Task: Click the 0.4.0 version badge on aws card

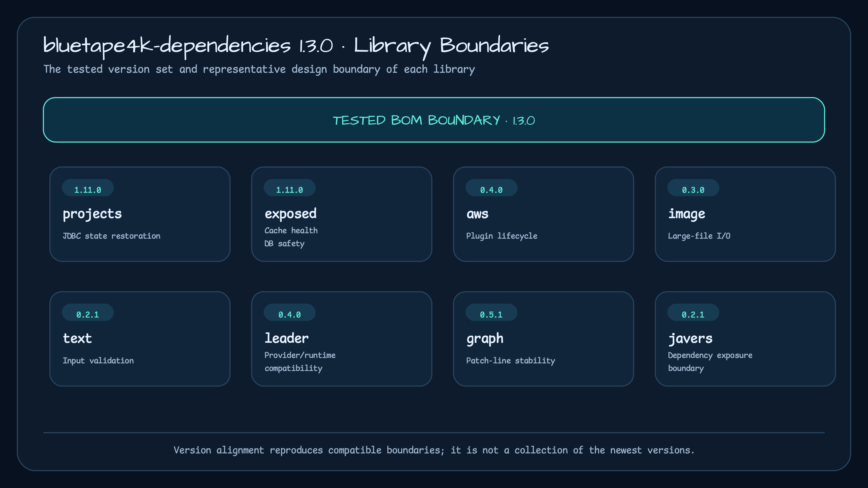Action: click(491, 188)
